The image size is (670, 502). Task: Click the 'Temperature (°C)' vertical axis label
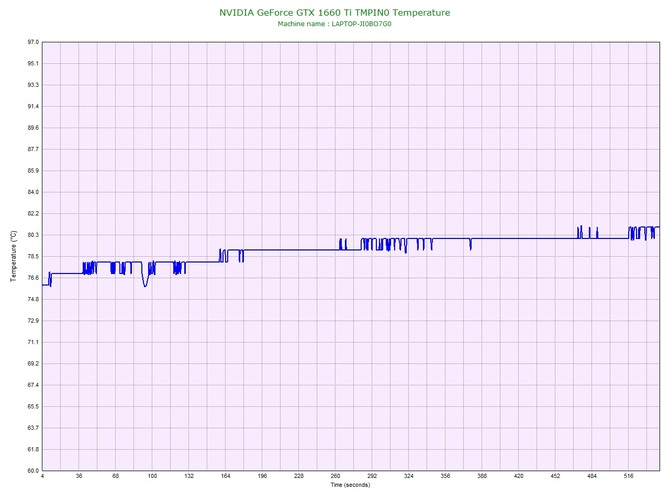(13, 256)
